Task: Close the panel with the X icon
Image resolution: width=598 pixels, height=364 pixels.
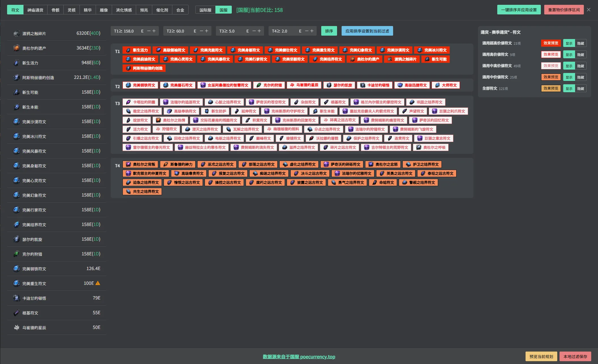Action: coord(589,10)
